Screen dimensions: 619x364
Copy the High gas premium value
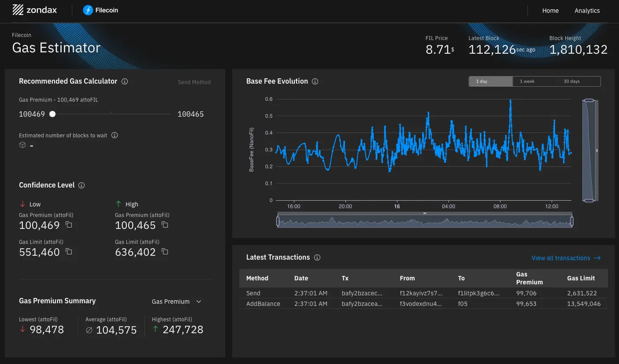point(165,225)
